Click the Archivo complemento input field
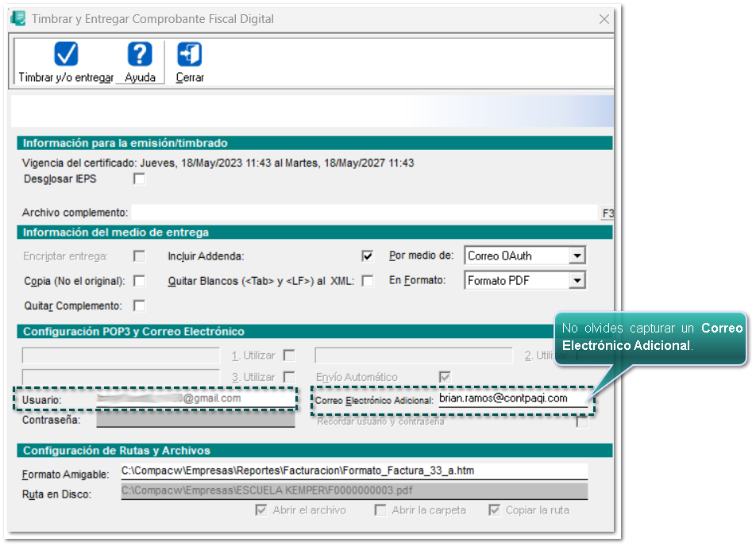 tap(364, 213)
